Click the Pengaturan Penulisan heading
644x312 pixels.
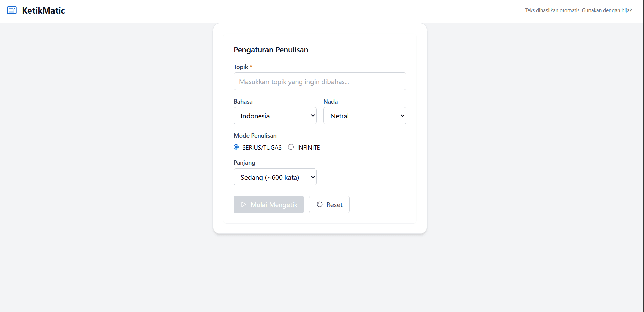coord(271,50)
